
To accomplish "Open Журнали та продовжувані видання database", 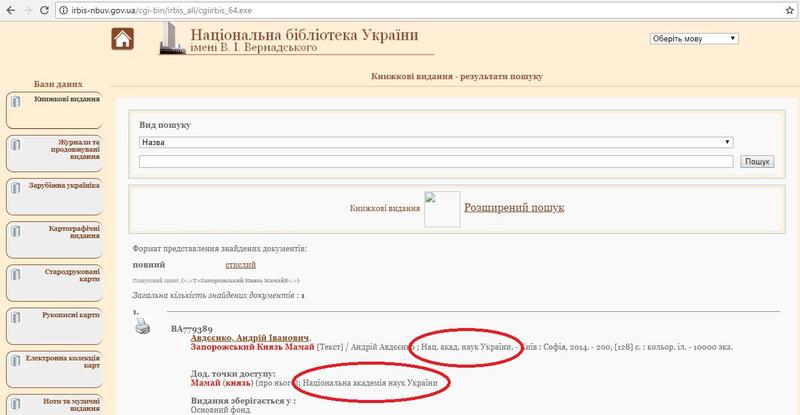I will click(x=54, y=153).
